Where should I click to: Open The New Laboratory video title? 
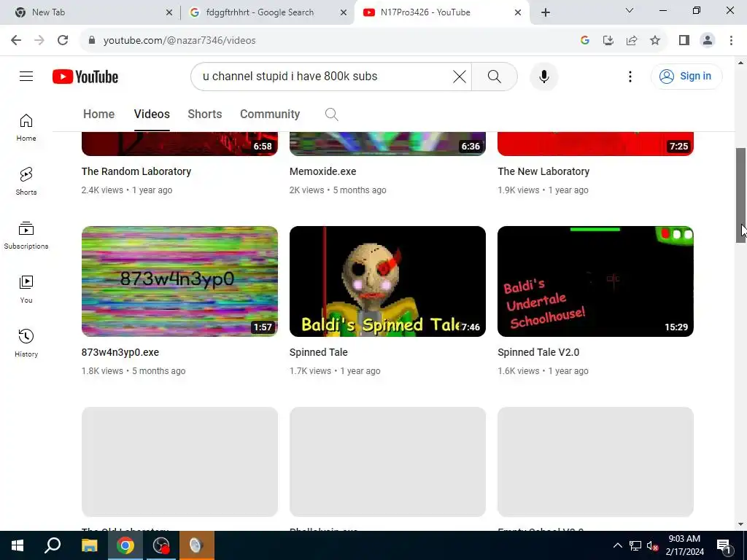(543, 171)
